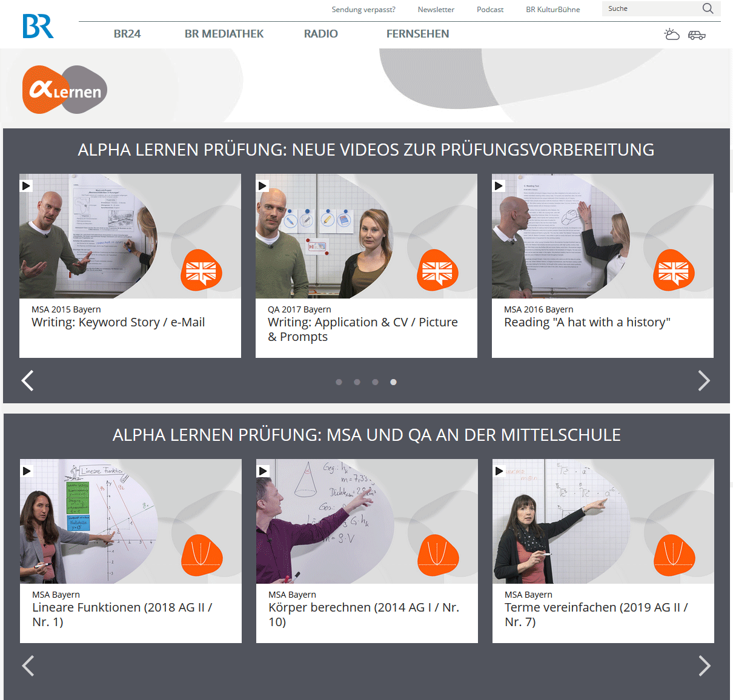Screen dimensions: 733x700
Task: Show previous videos in Prüfungsvorbereitung carousel
Action: (x=28, y=381)
